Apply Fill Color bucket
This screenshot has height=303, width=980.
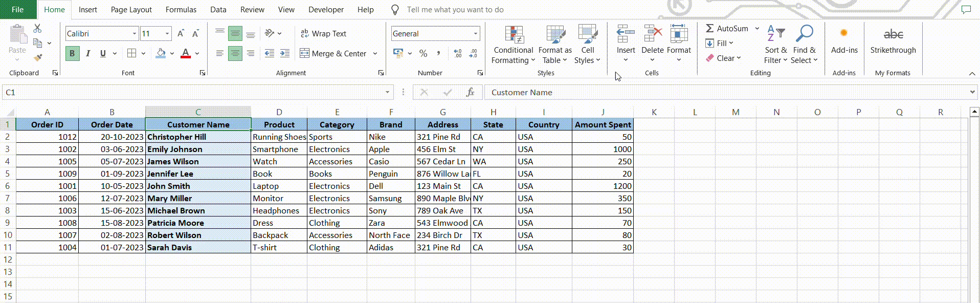pyautogui.click(x=161, y=53)
